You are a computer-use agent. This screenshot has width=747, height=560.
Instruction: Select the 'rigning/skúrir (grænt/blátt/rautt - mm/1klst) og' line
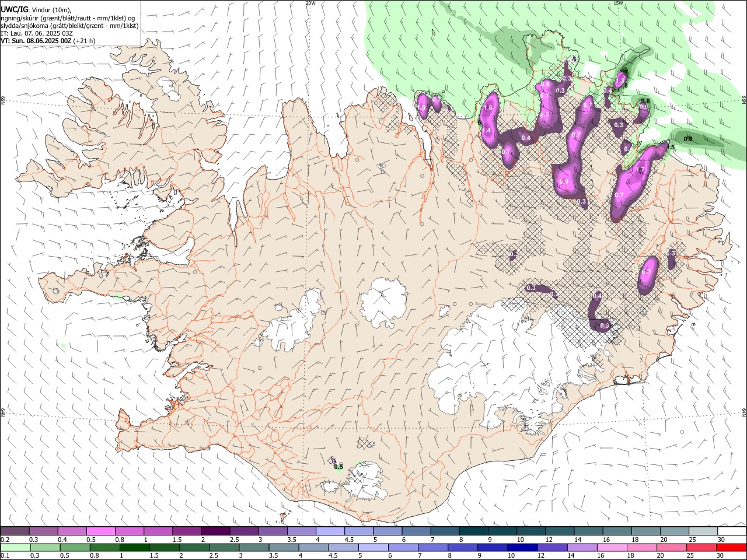(x=67, y=18)
